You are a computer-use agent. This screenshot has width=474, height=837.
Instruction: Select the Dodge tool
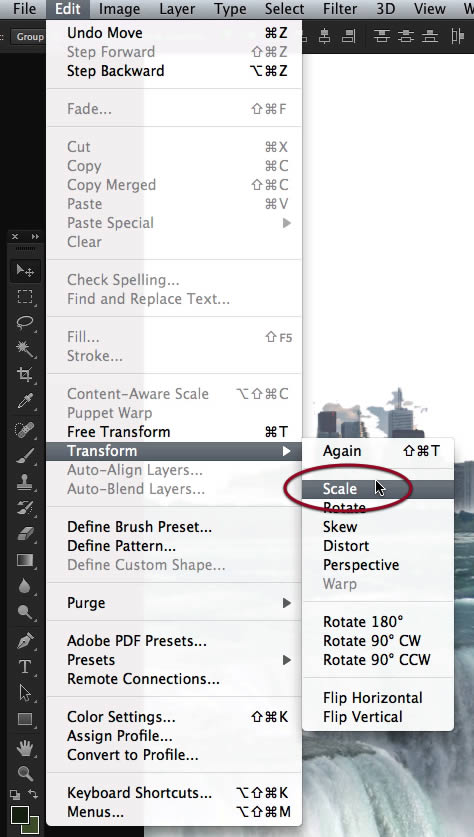coord(25,612)
